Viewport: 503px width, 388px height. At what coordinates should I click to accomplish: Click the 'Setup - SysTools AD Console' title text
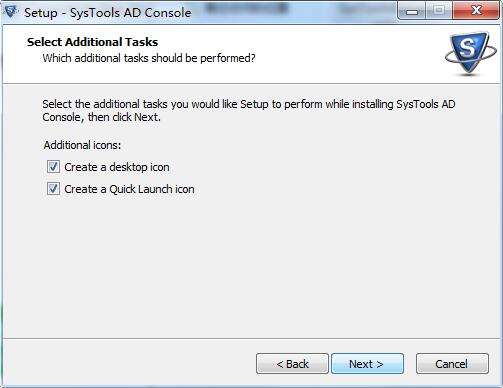click(108, 13)
